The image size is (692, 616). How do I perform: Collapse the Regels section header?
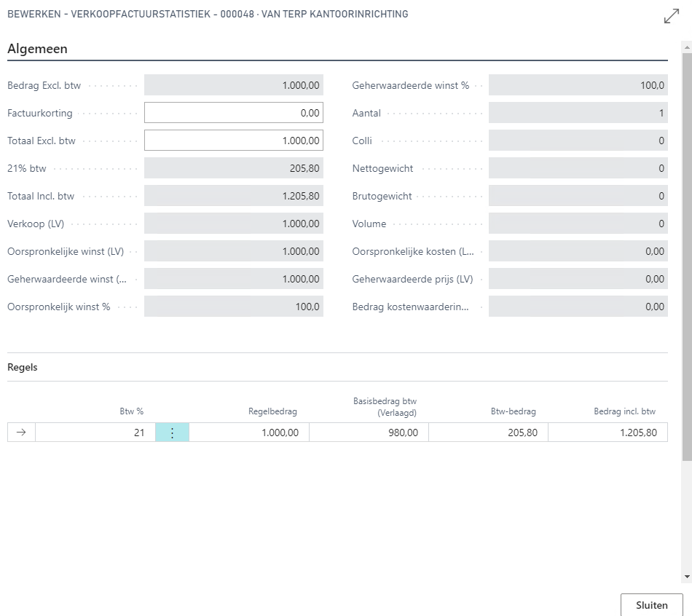coord(23,367)
